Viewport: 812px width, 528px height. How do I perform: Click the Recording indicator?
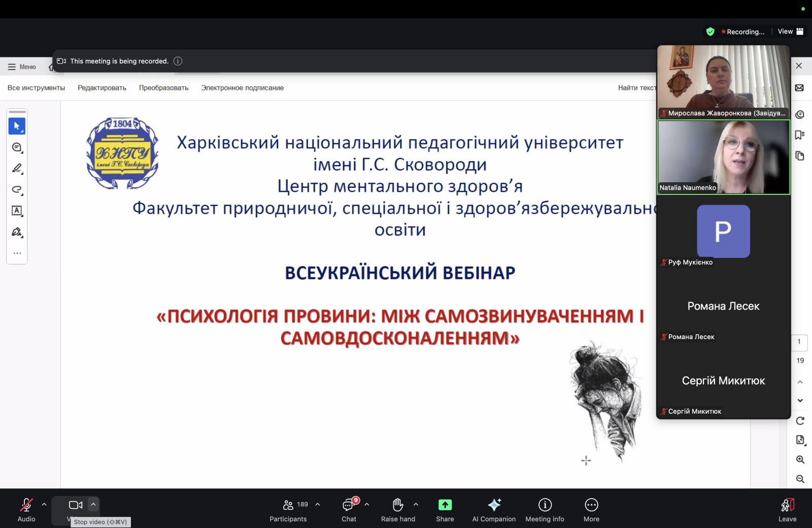pyautogui.click(x=743, y=31)
